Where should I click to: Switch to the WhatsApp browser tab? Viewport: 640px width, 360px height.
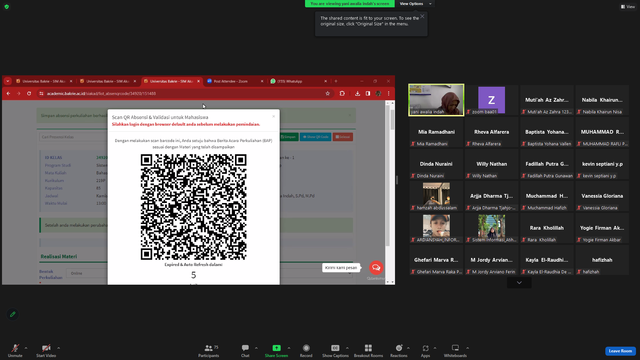click(299, 81)
